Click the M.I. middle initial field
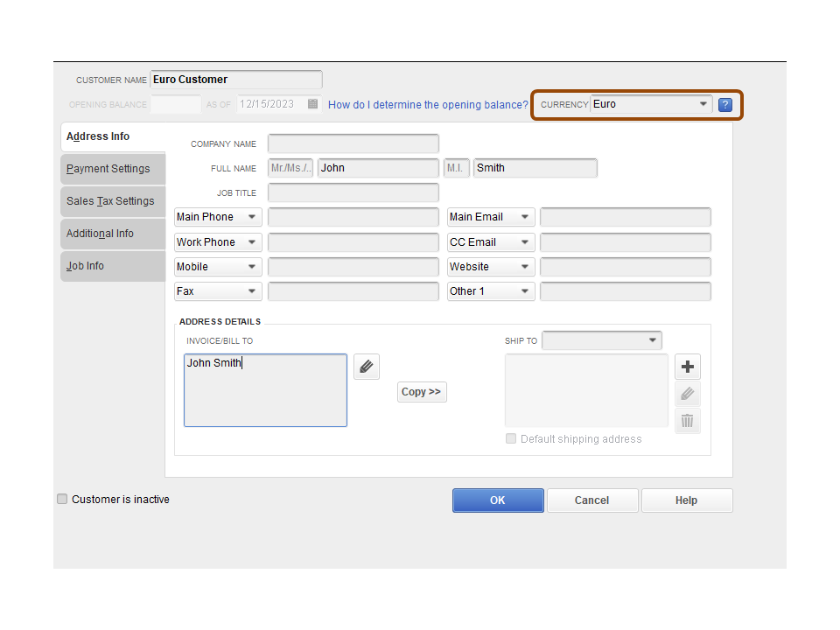The width and height of the screenshot is (840, 630). (457, 168)
